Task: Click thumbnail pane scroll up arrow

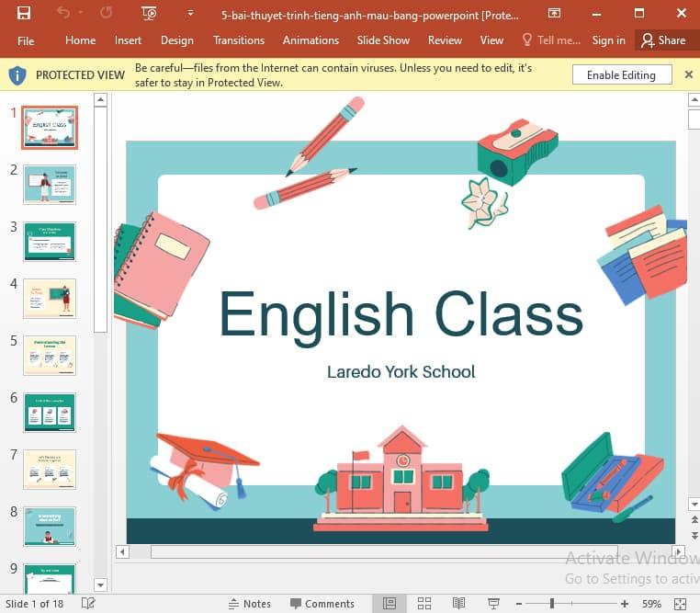Action: point(101,99)
